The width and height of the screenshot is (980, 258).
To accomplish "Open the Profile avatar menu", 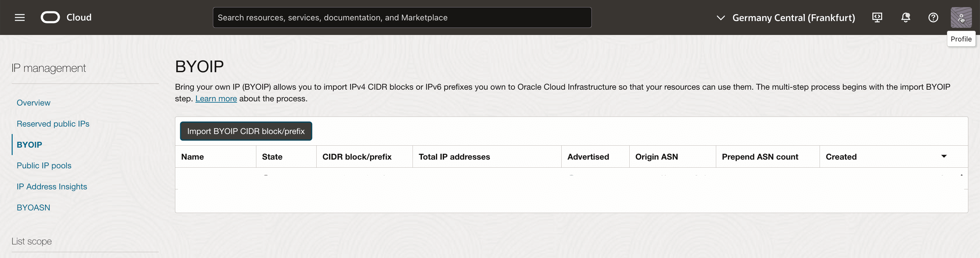I will (x=961, y=17).
